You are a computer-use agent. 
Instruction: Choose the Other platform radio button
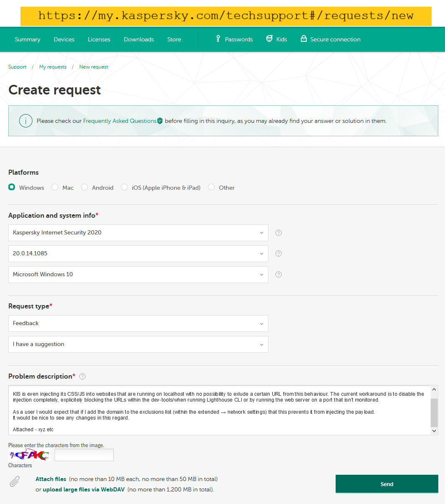pyautogui.click(x=212, y=188)
